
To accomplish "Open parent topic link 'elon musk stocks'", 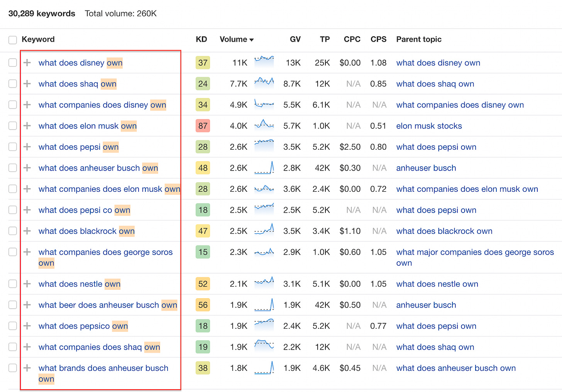I will (x=429, y=126).
